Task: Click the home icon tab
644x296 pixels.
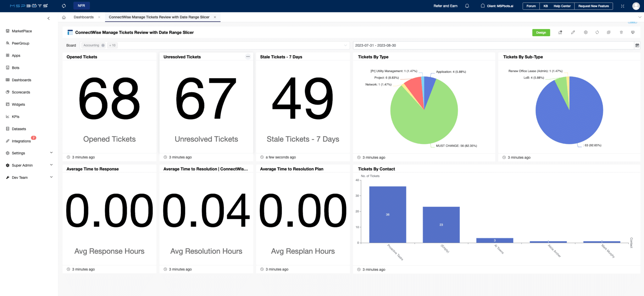Action: point(64,17)
